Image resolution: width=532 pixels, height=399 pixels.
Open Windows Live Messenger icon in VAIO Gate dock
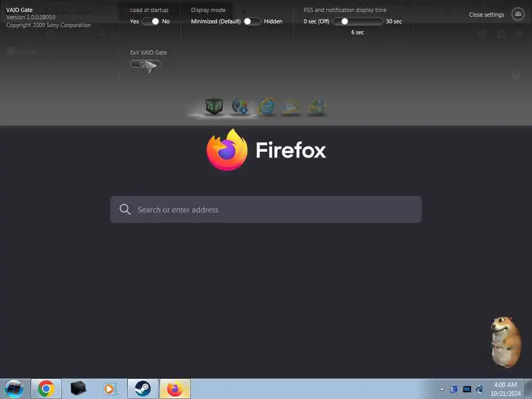pyautogui.click(x=317, y=108)
